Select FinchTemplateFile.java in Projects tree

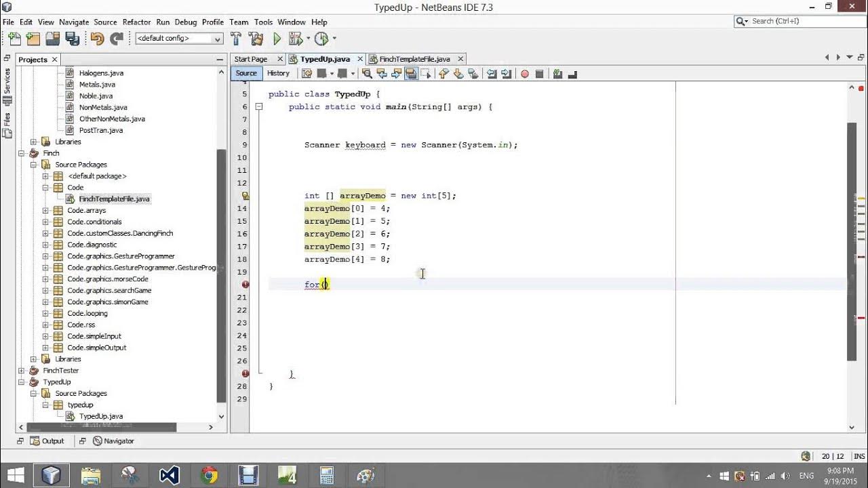coord(114,199)
